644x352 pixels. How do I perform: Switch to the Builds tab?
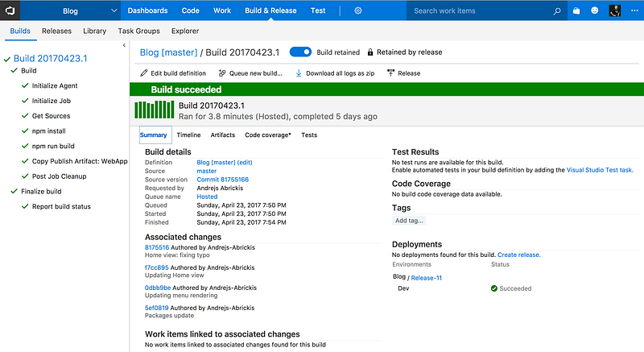(20, 31)
